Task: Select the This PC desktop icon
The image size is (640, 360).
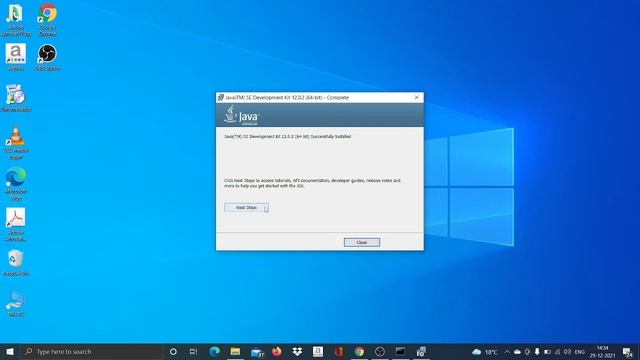Action: coord(16,304)
